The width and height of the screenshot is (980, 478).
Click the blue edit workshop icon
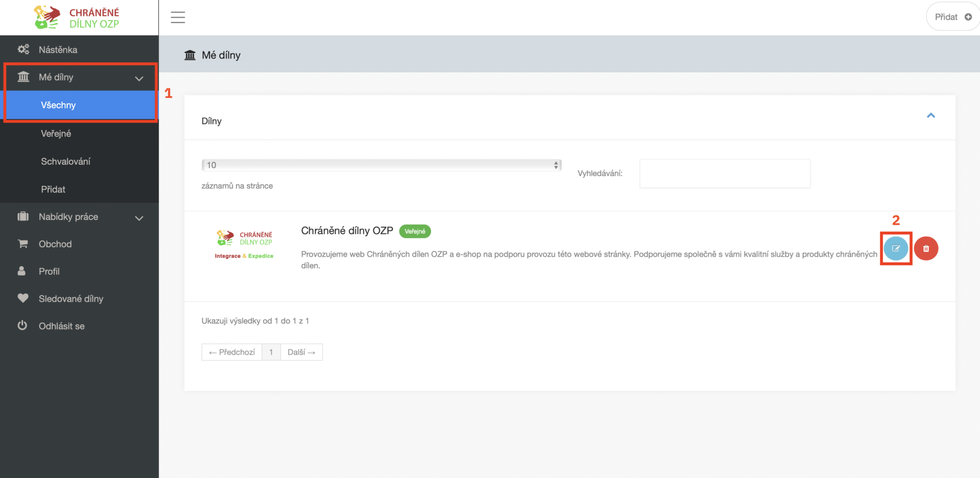coord(896,249)
